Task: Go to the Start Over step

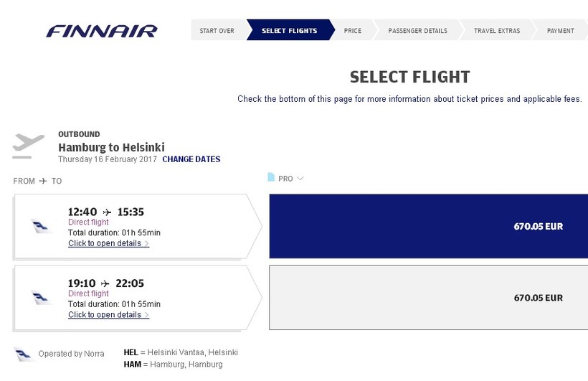Action: [x=217, y=31]
